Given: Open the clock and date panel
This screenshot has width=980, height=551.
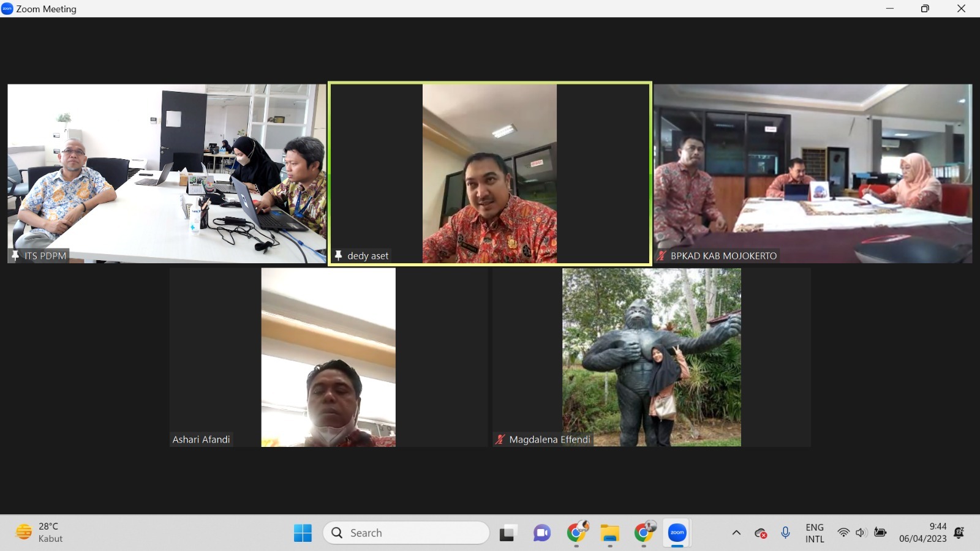Looking at the screenshot, I should 922,533.
